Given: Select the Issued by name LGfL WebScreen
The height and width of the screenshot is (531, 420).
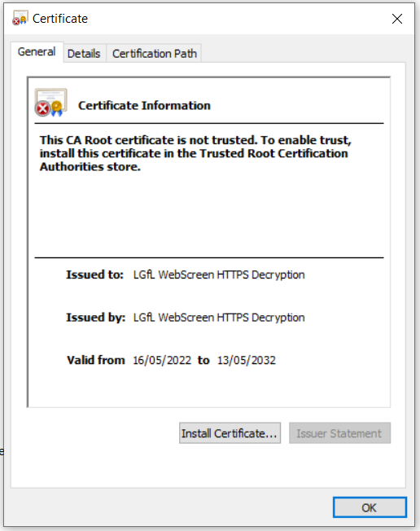Looking at the screenshot, I should [x=219, y=318].
